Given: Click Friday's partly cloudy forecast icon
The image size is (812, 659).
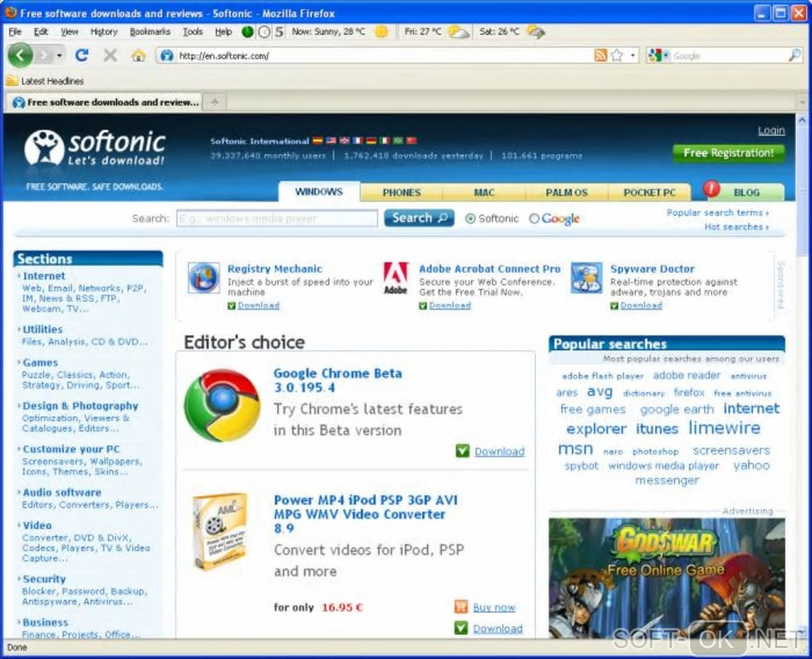Looking at the screenshot, I should pos(459,32).
